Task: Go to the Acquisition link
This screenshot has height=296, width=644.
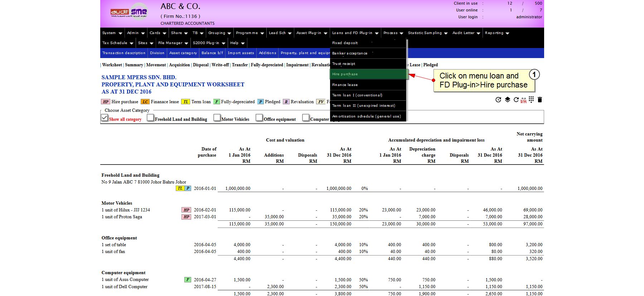Action: pyautogui.click(x=179, y=65)
